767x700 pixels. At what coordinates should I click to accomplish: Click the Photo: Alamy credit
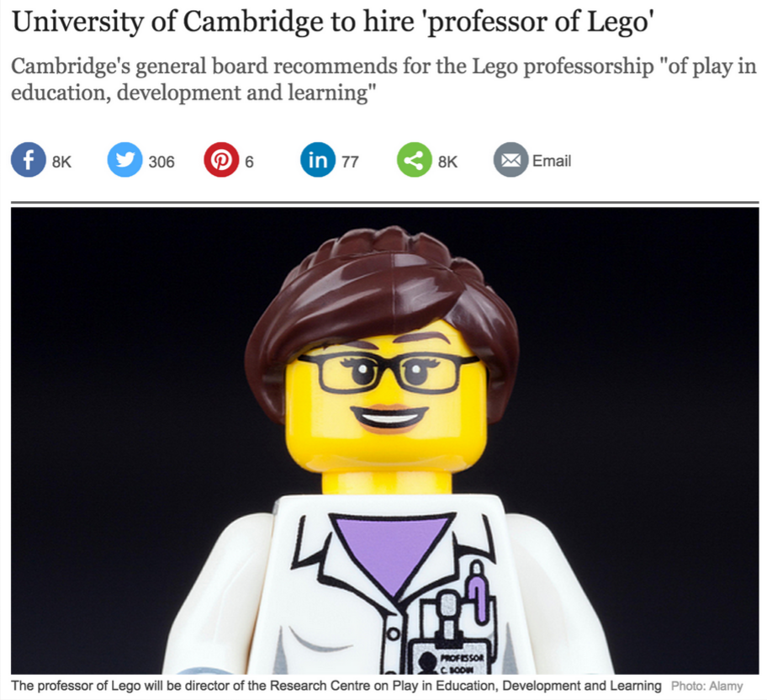point(706,687)
